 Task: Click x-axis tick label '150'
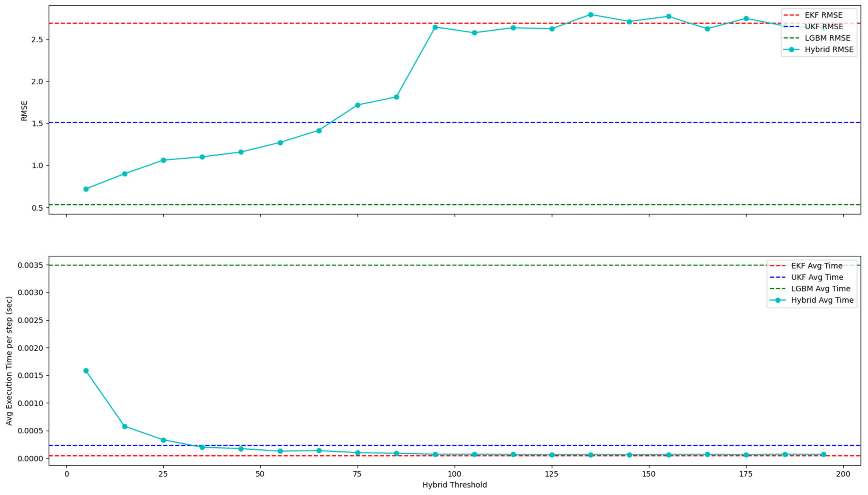(x=649, y=474)
